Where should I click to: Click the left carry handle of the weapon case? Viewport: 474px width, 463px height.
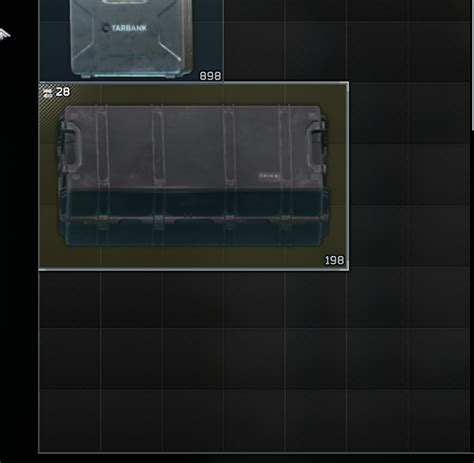pos(69,147)
